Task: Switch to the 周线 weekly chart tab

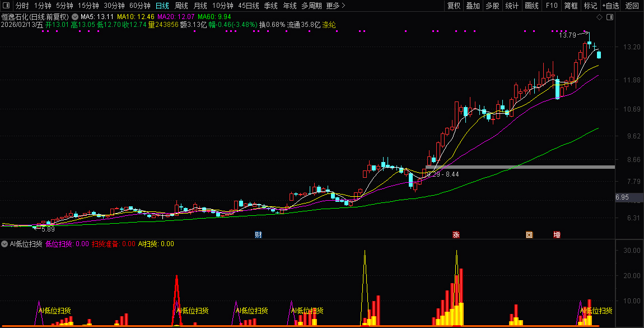Action: coord(181,6)
